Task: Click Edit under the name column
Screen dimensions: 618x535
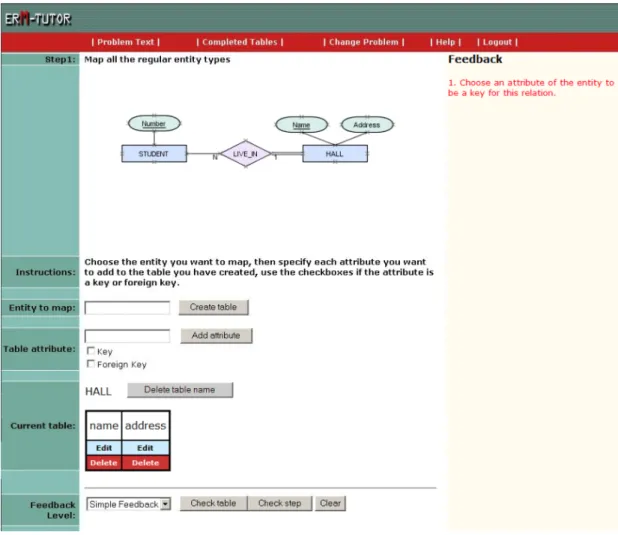Action: [104, 448]
